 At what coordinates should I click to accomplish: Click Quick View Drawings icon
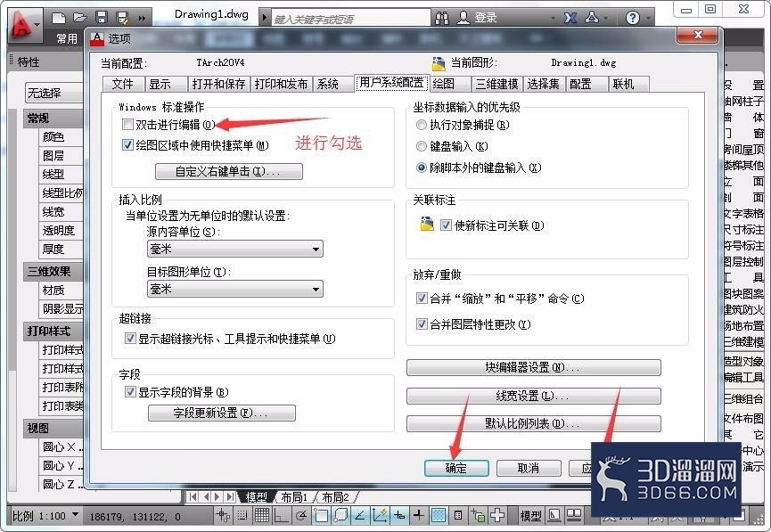point(574,515)
